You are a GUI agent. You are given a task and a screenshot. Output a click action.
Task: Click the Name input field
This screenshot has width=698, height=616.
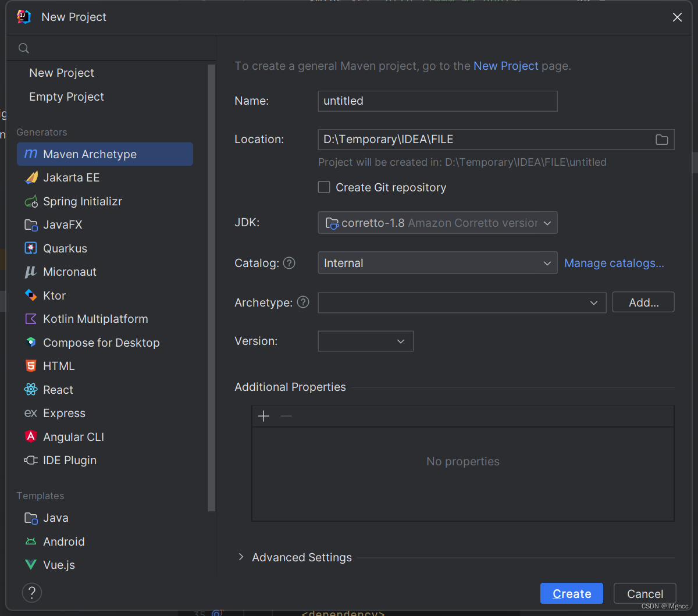437,101
